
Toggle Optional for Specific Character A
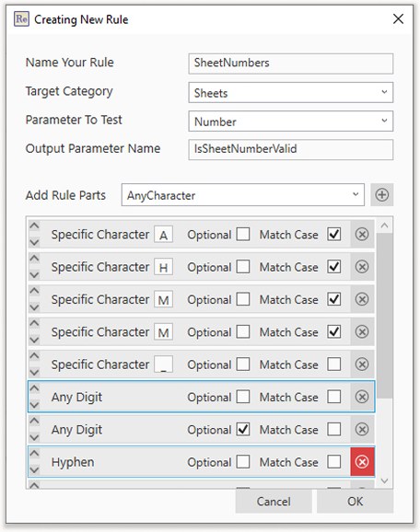[x=243, y=234]
